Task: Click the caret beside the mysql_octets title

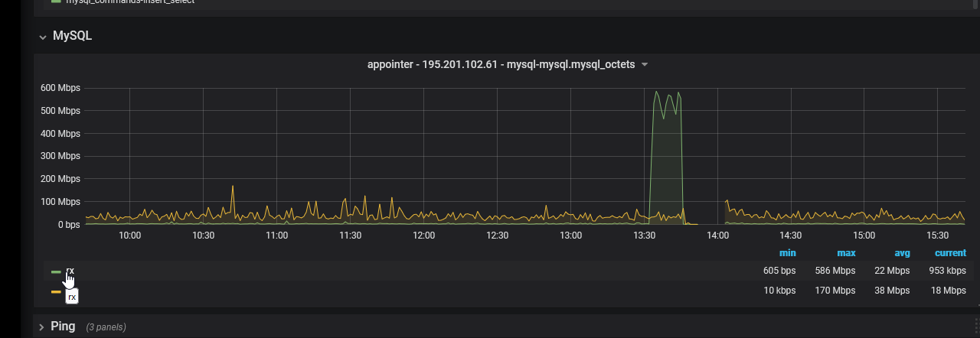Action: pyautogui.click(x=645, y=65)
